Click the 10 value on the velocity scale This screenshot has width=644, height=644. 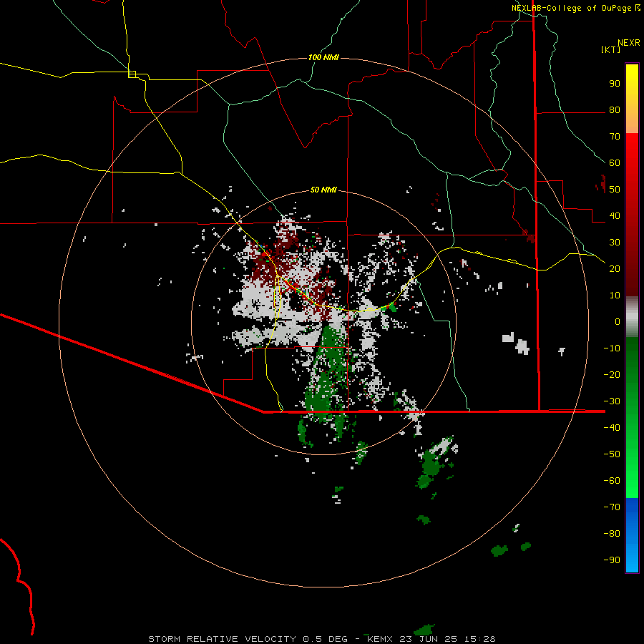[x=615, y=296]
